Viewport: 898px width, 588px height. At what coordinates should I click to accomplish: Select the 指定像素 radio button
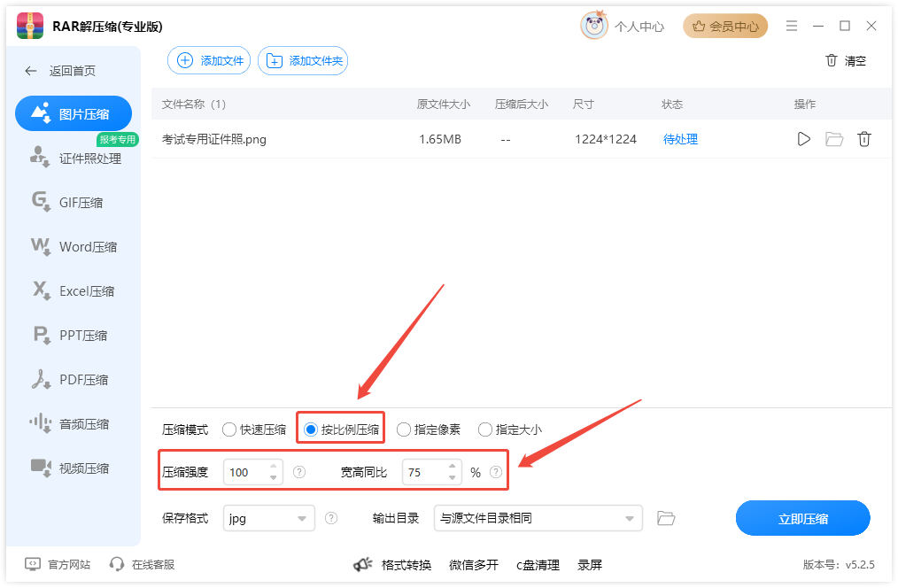tap(403, 429)
